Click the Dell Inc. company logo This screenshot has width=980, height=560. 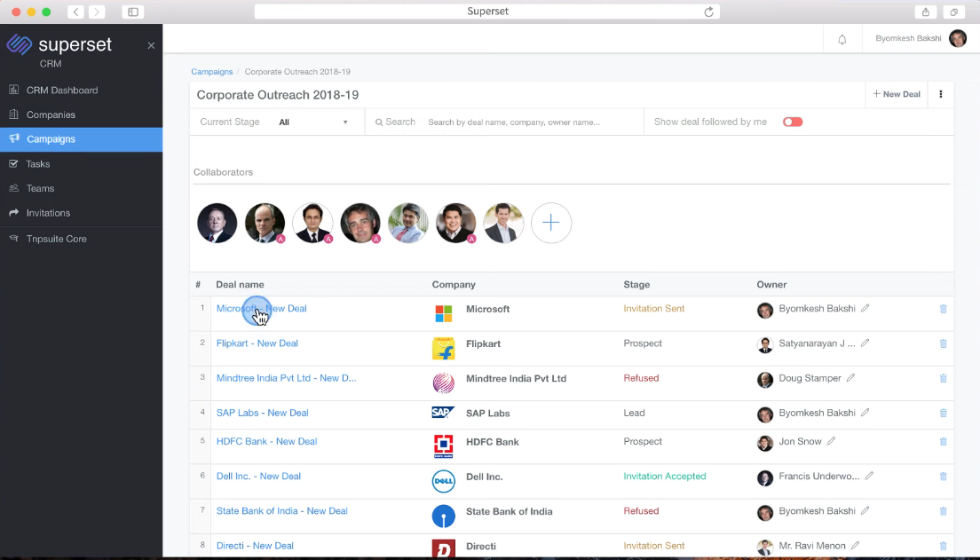[x=443, y=481]
